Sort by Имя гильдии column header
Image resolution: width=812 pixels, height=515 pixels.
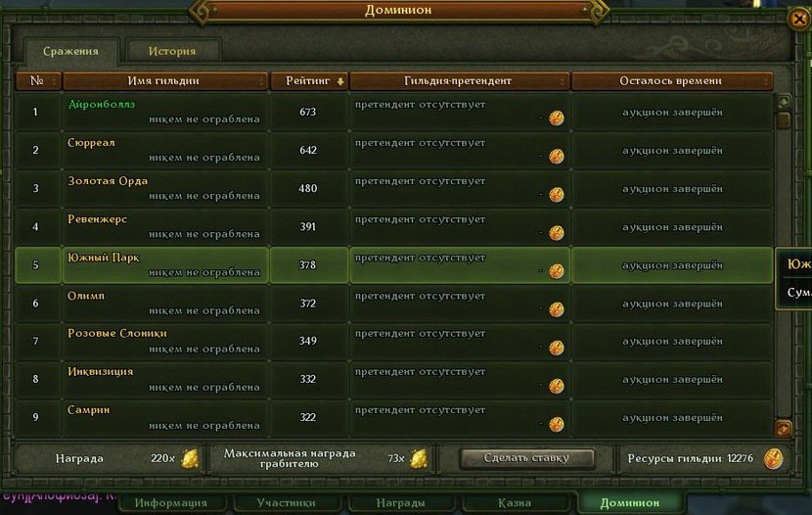tap(165, 81)
